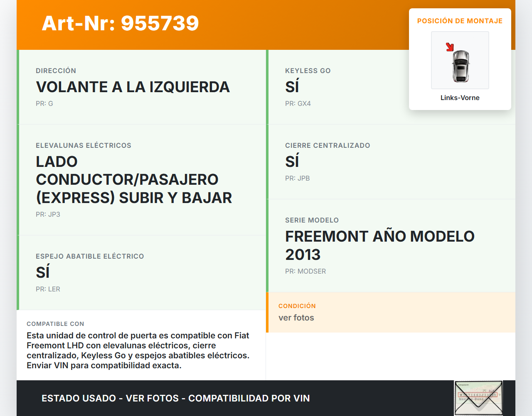Select the Cierre Centralizado 'SÍ' value
Screen dimensions: 532x416
292,162
